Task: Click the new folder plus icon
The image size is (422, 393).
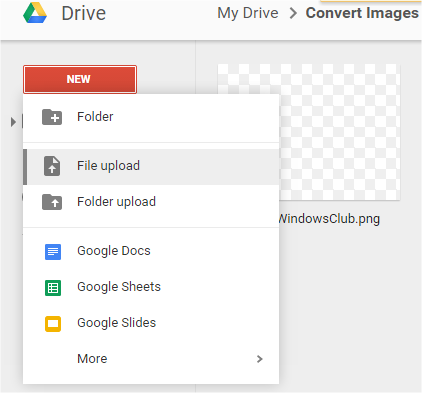Action: tap(52, 117)
